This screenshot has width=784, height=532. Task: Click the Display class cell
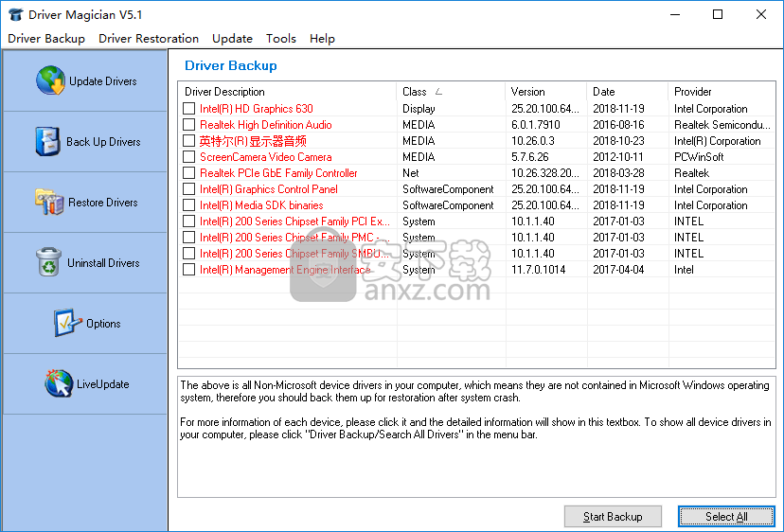[x=419, y=109]
